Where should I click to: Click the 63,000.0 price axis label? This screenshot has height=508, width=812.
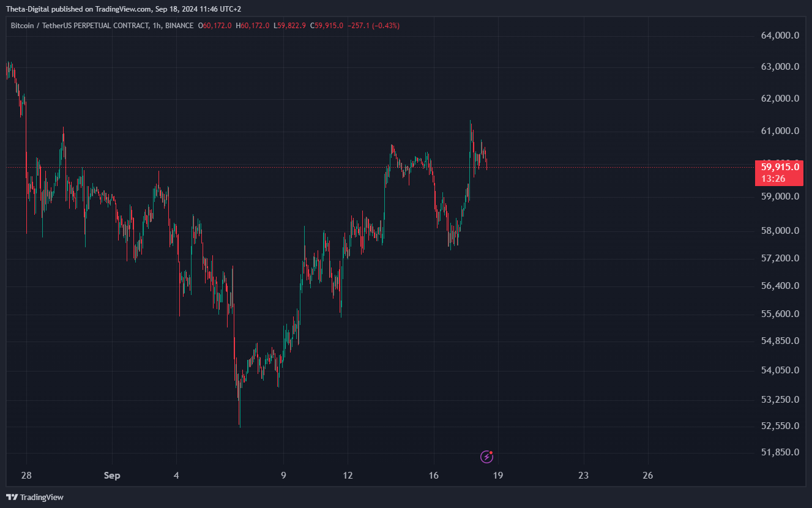click(x=780, y=67)
